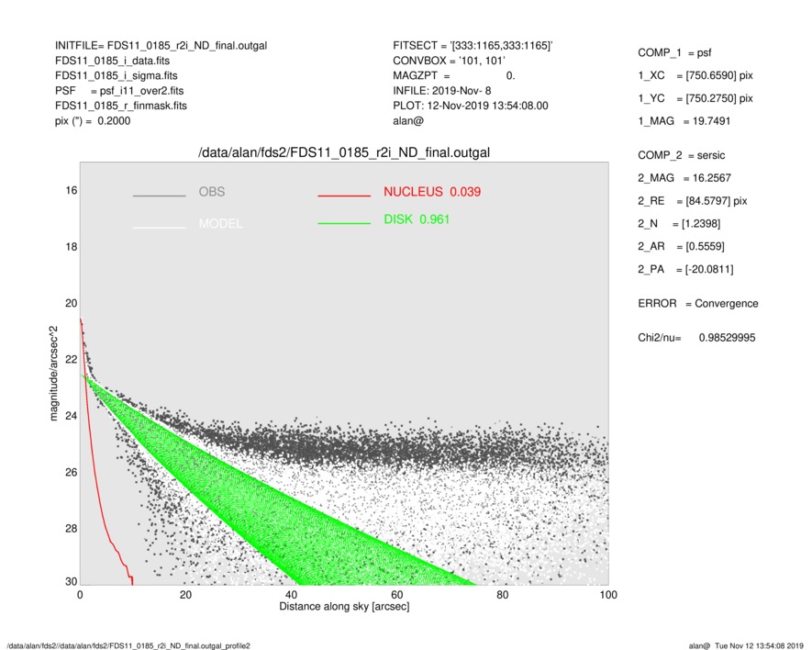Viewport: 812px width, 650px height.
Task: Click the Chi2/nu= 0.98529995 value
Action: [x=696, y=338]
